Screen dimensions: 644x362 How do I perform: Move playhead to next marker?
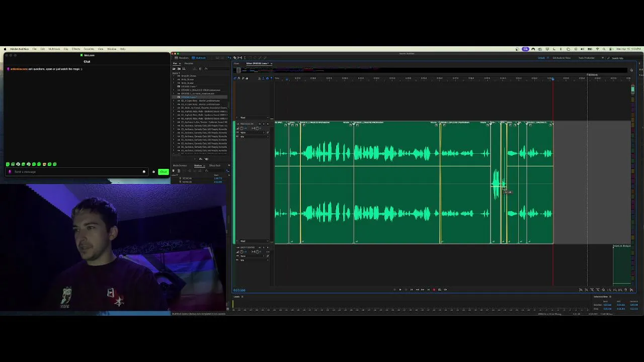click(428, 290)
